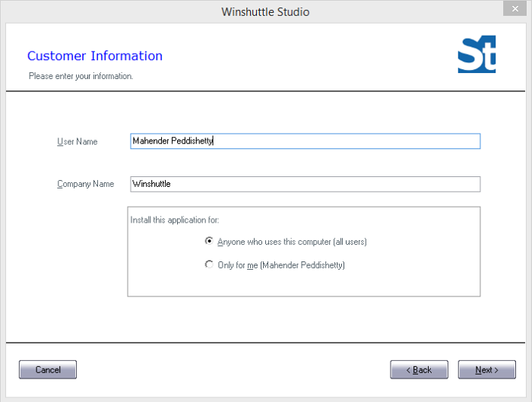Cancel the installation

48,369
